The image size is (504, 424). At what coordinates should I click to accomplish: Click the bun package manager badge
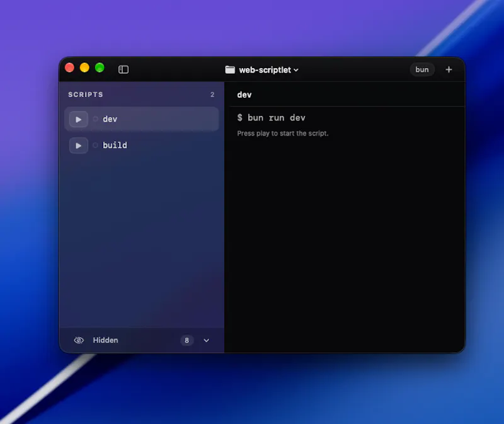click(421, 69)
